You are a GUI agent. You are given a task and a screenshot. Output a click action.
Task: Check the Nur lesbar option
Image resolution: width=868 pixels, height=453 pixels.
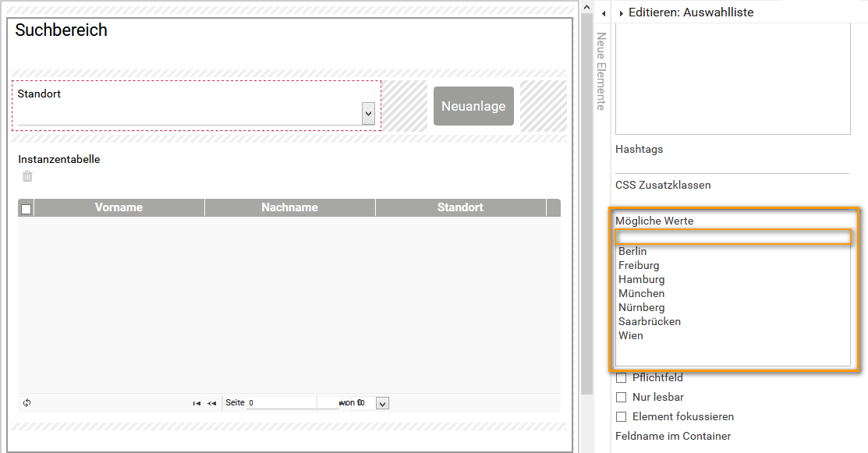pos(622,398)
